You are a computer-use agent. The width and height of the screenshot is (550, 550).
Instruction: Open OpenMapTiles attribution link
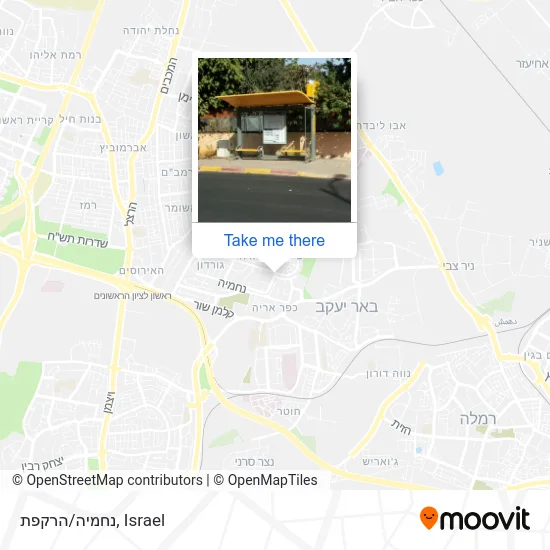point(265,480)
